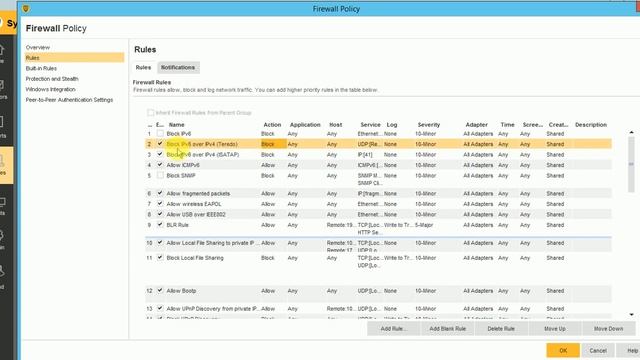Disable the Allow ICMPv6 rule checkbox
The width and height of the screenshot is (640, 360).
tap(160, 165)
